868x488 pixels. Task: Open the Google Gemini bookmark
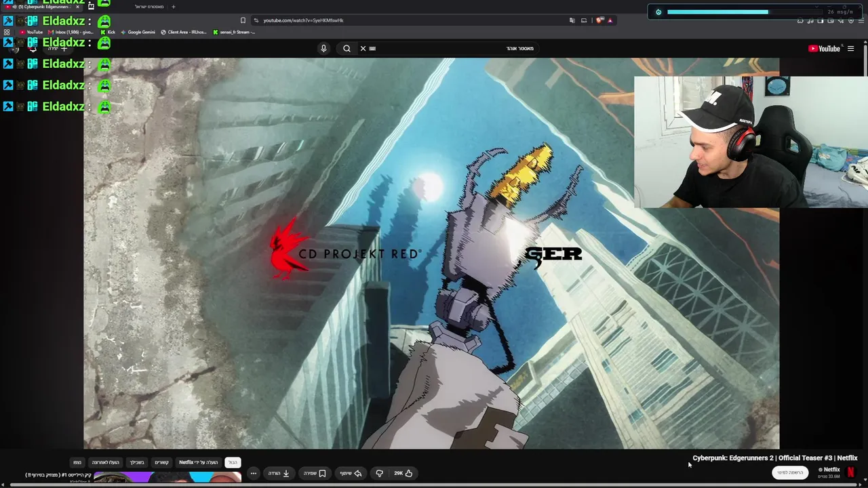click(138, 32)
